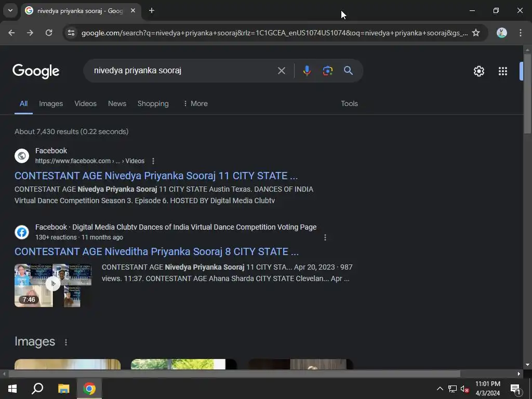The image size is (532, 399).
Task: Close the nivedya priyanka sooraj tab
Action: click(133, 10)
